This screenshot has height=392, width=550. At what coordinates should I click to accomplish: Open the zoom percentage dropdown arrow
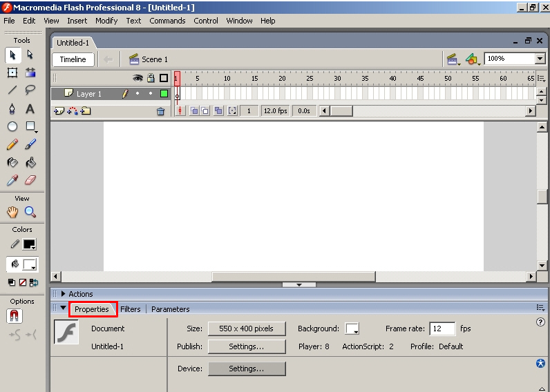540,59
